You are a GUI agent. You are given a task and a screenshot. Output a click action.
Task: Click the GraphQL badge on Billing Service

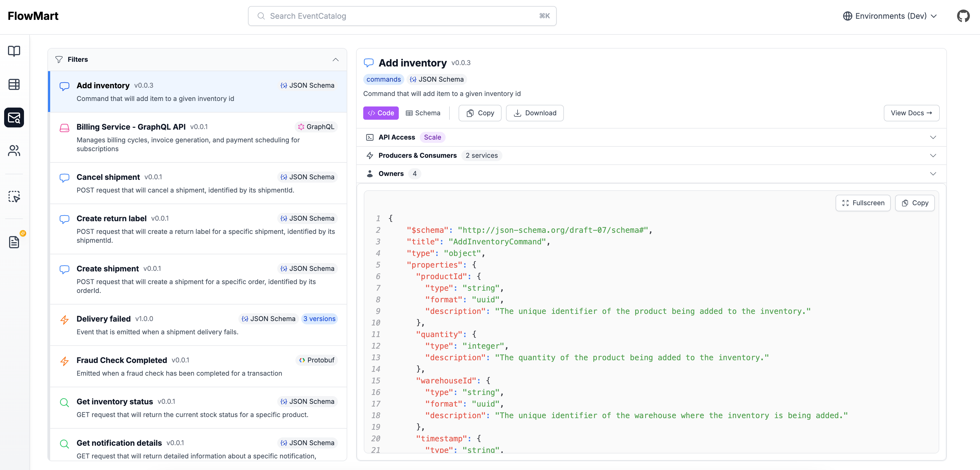point(316,127)
